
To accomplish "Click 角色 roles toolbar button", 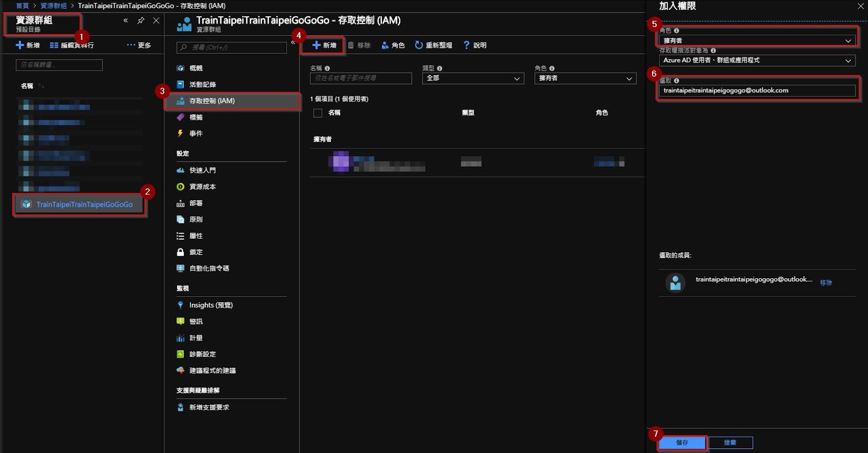I will (x=393, y=45).
